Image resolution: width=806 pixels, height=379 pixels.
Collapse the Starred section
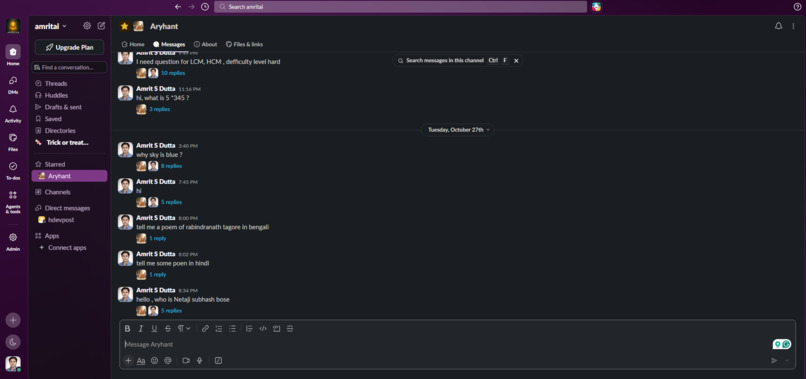coord(54,165)
